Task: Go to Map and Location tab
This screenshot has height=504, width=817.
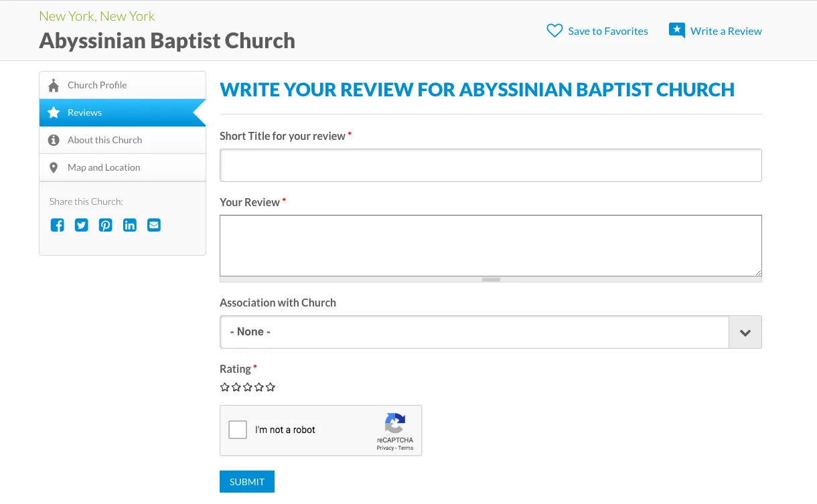Action: pyautogui.click(x=123, y=167)
